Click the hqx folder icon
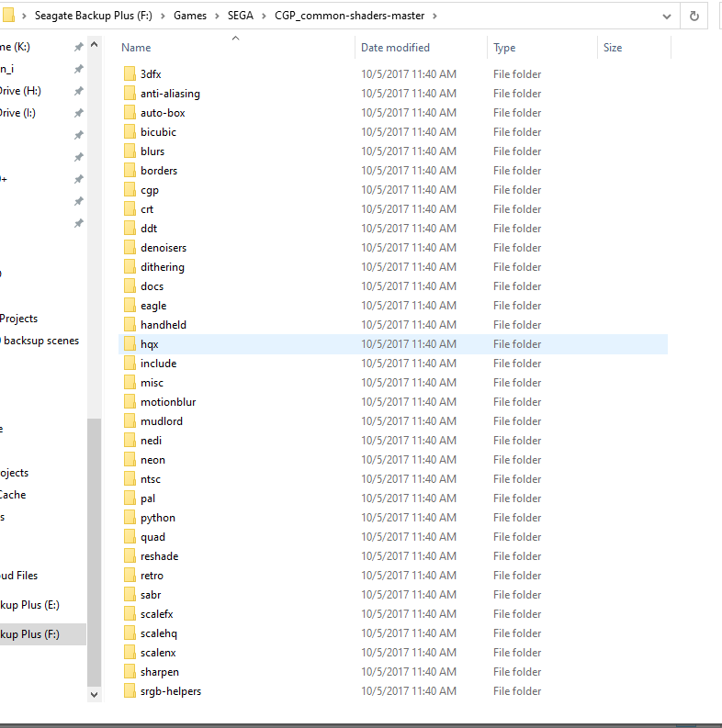The image size is (722, 728). (130, 344)
